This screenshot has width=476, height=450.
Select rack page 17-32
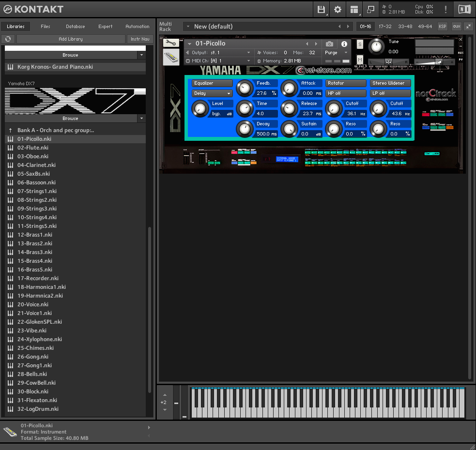pos(385,27)
